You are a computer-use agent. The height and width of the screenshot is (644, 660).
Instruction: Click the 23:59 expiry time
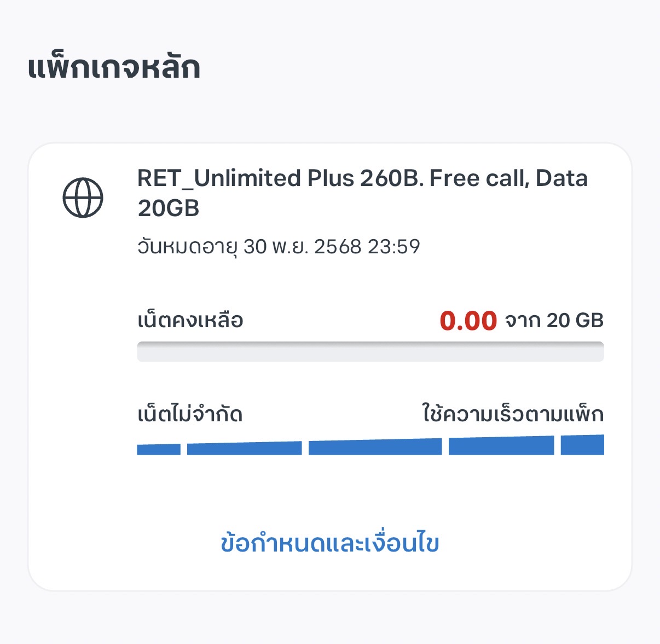(393, 247)
